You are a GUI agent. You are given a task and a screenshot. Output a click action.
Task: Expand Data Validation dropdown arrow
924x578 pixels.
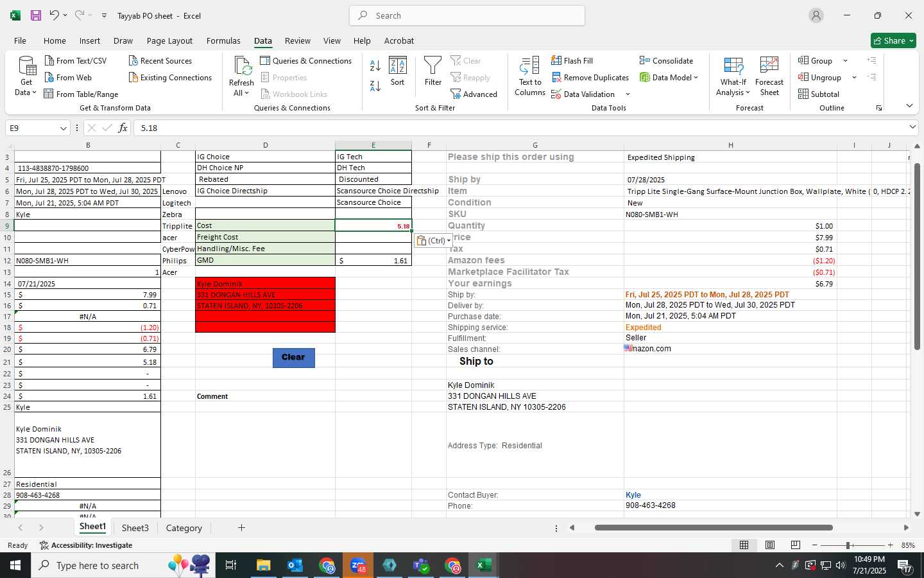pyautogui.click(x=628, y=94)
